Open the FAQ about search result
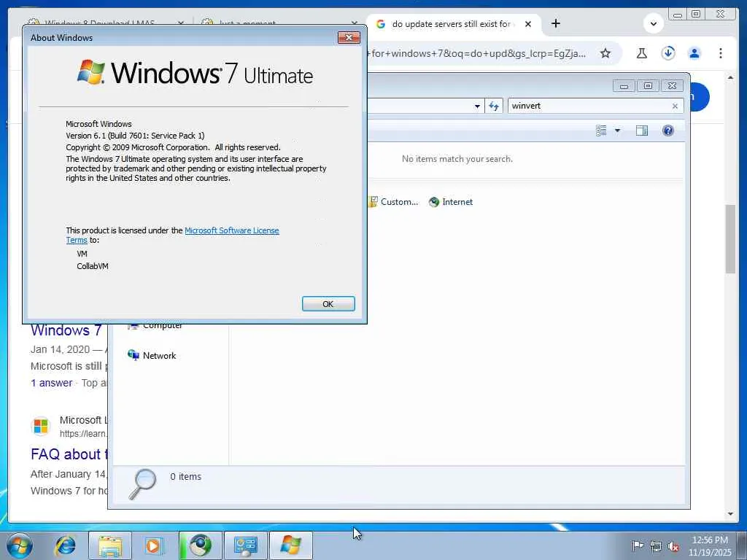Screen dimensions: 747x560 point(69,454)
